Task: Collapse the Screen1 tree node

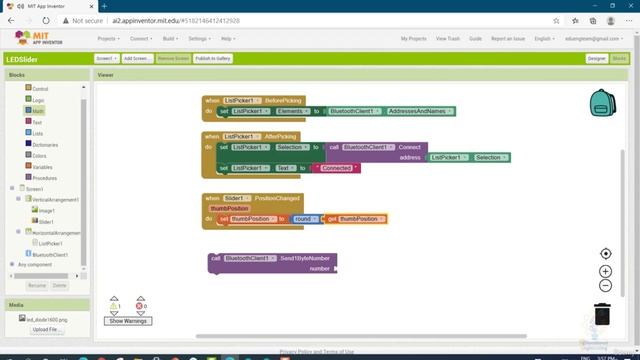Action: click(x=12, y=188)
